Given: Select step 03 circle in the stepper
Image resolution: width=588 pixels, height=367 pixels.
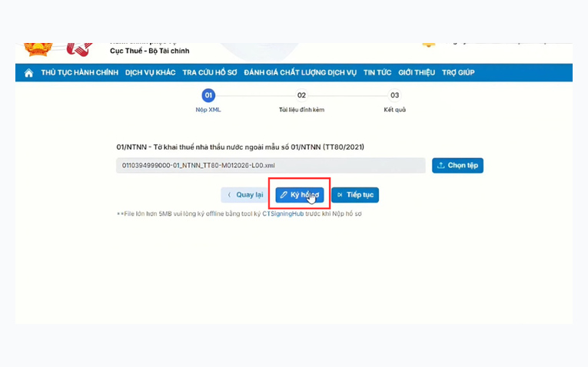Looking at the screenshot, I should (394, 95).
